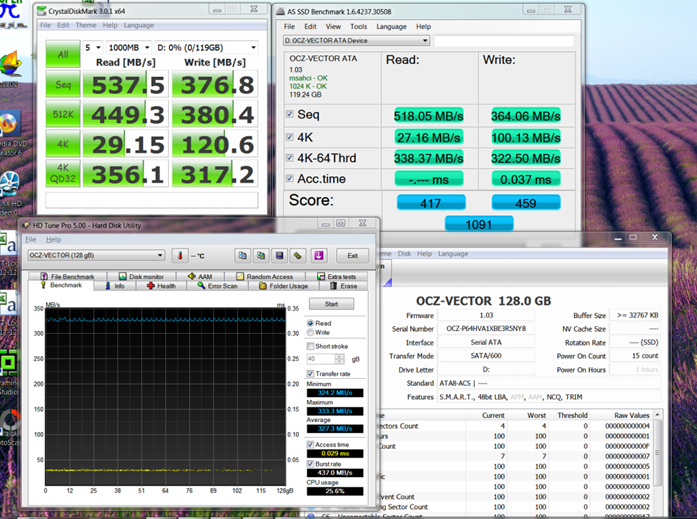
Task: Click the temperature thermometer icon in HD Tune
Action: [x=180, y=256]
